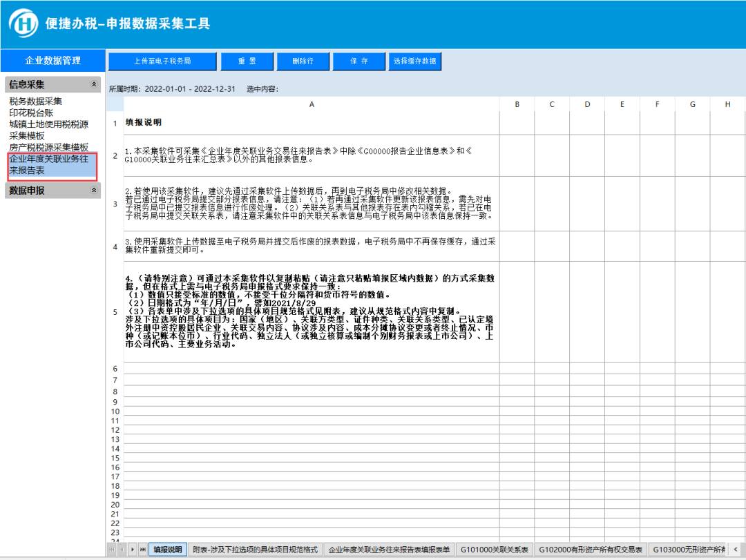This screenshot has height=560, width=746.
Task: Open 房产税税源采集模板 item
Action: [49, 147]
